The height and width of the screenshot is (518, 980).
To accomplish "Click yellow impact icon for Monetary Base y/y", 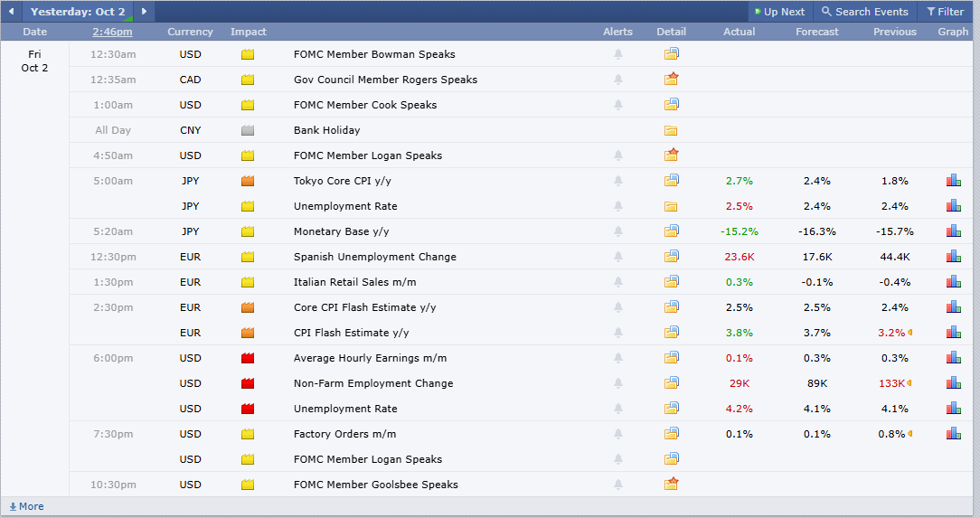I will click(248, 231).
